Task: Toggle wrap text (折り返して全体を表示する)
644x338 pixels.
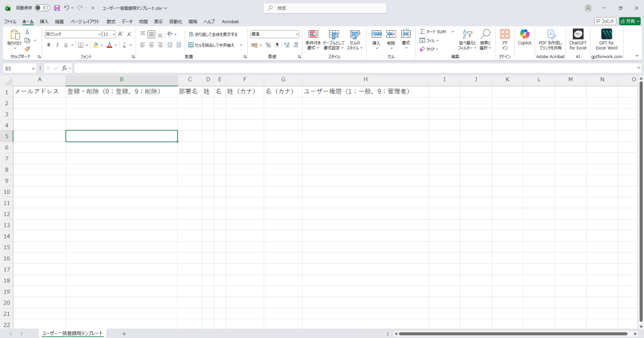Action: [213, 35]
